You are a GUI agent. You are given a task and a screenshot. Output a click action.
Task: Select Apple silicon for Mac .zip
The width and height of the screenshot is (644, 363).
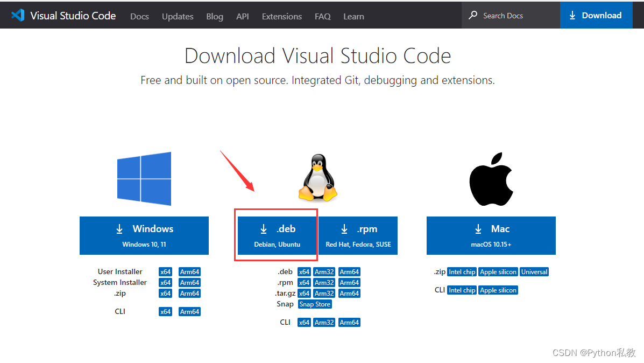(498, 272)
